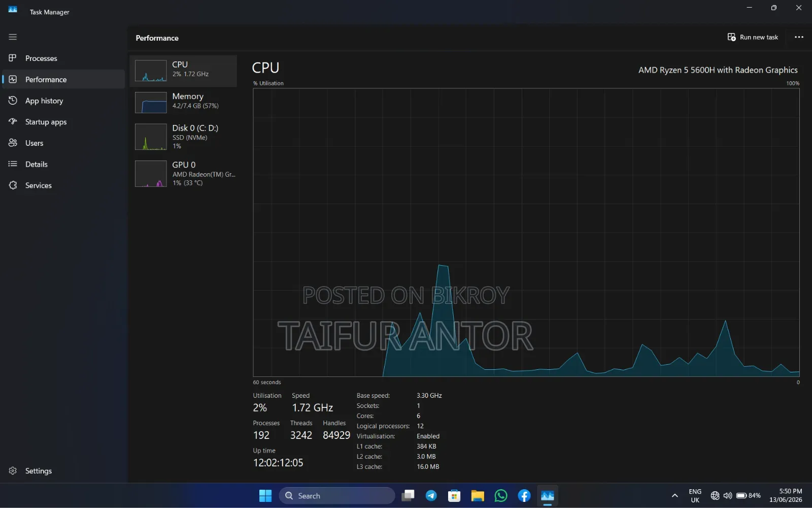Click the volume speaker tray icon
Screen dimensions: 812x508
pos(728,496)
